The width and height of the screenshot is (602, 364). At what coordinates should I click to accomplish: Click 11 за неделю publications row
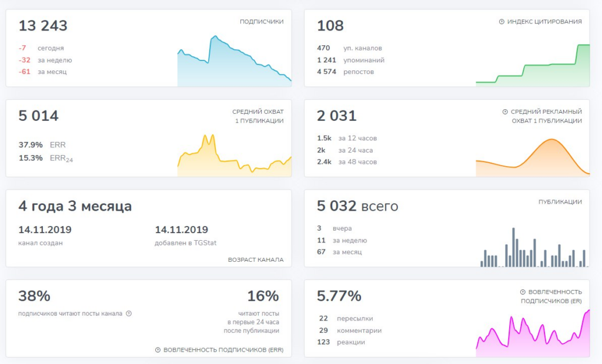point(342,241)
